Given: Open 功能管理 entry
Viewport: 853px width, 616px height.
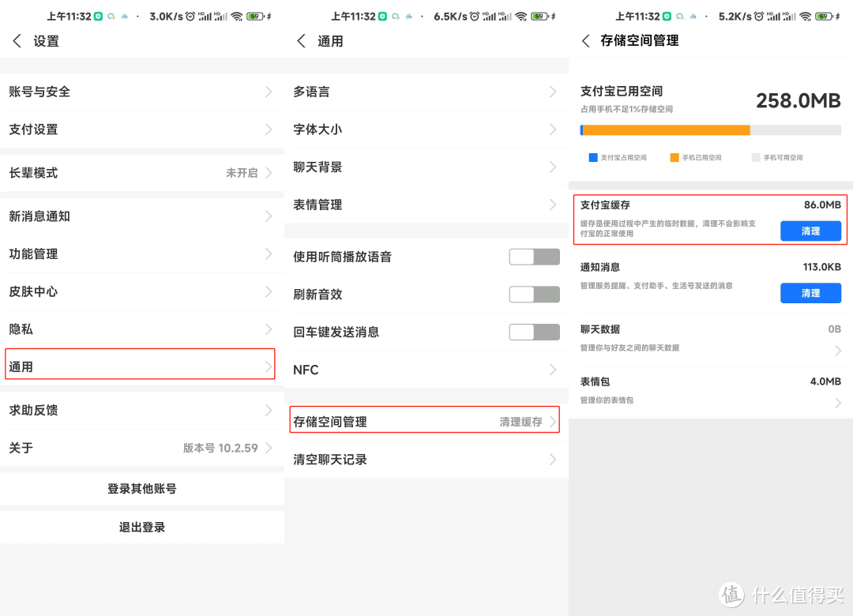Looking at the screenshot, I should [x=142, y=254].
